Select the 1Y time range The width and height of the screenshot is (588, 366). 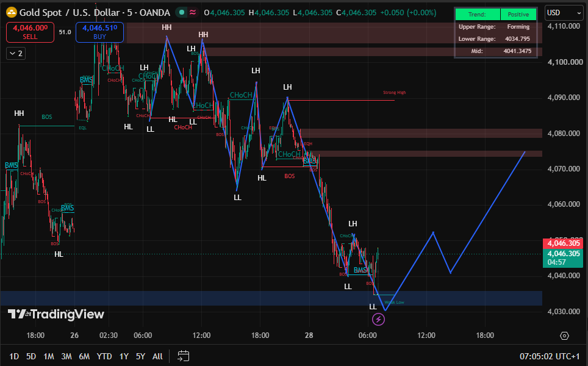(124, 356)
